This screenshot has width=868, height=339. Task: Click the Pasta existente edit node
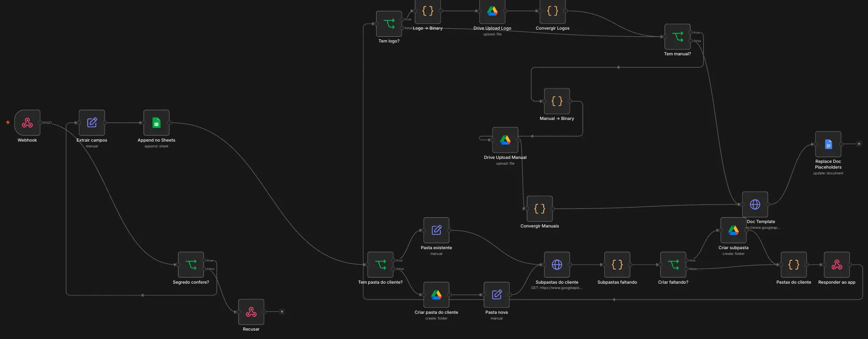click(436, 230)
